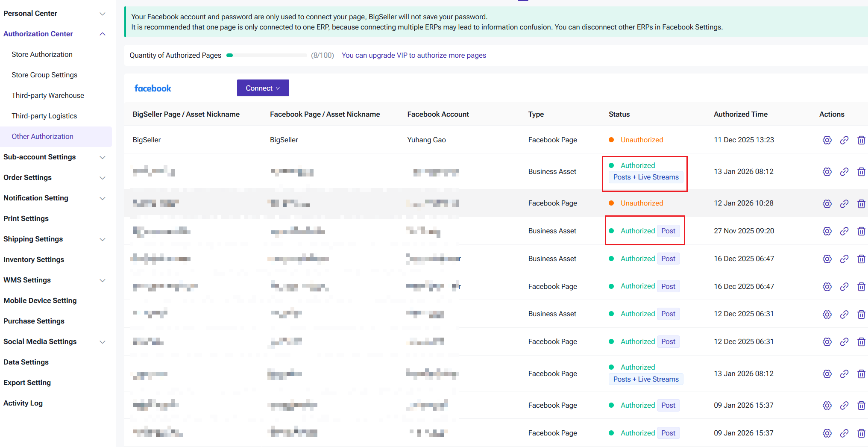
Task: Expand Social Media Settings section
Action: pos(102,342)
